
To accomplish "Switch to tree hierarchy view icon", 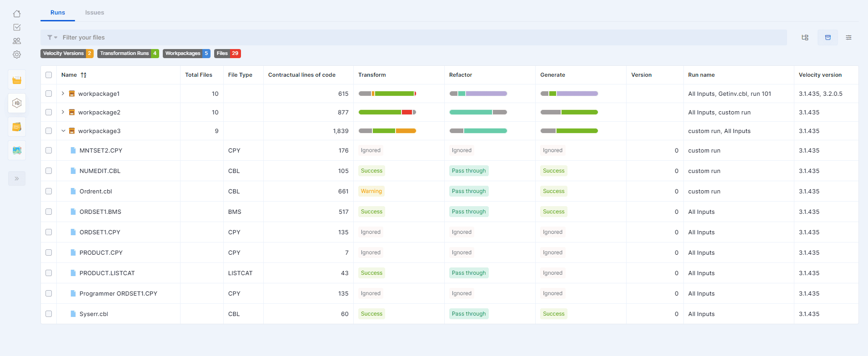I will 805,38.
